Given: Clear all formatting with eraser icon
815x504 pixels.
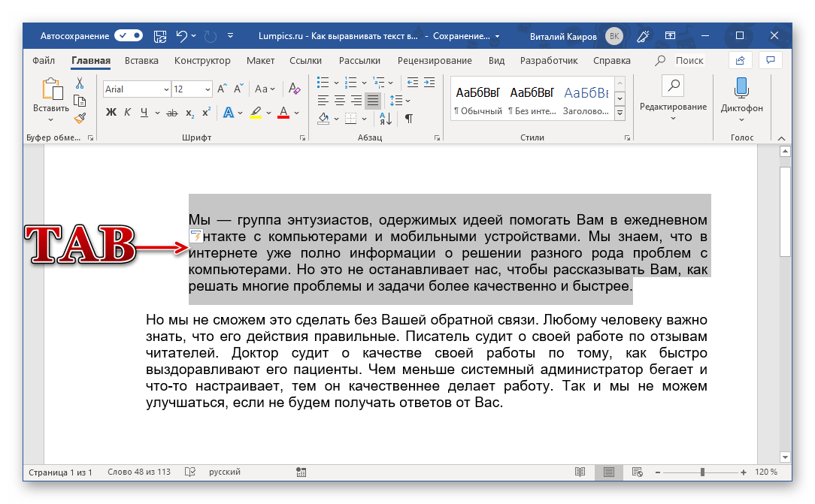Looking at the screenshot, I should [x=295, y=89].
